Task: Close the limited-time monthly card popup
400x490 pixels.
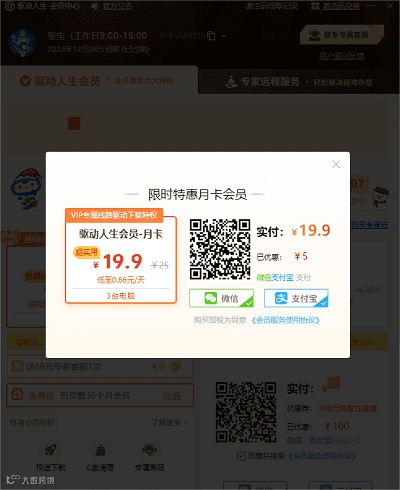Action: coord(336,164)
